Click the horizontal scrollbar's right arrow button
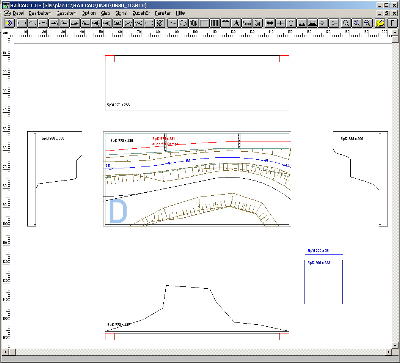The height and width of the screenshot is (363, 400). pyautogui.click(x=389, y=352)
